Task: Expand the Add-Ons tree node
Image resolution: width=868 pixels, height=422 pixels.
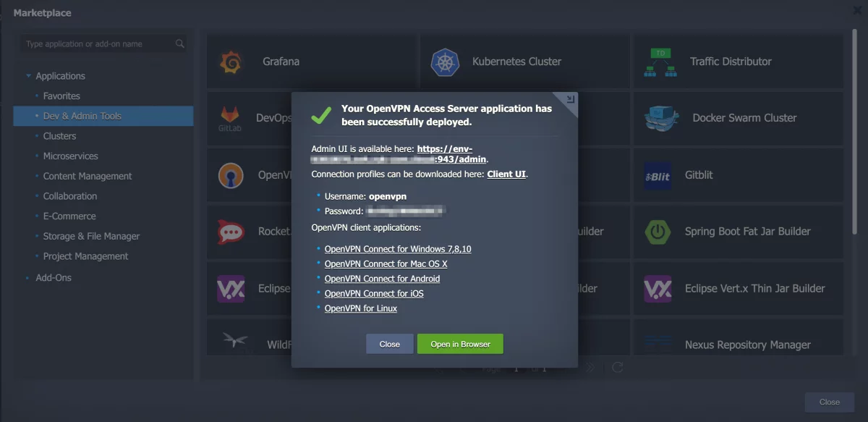Action: (x=28, y=278)
